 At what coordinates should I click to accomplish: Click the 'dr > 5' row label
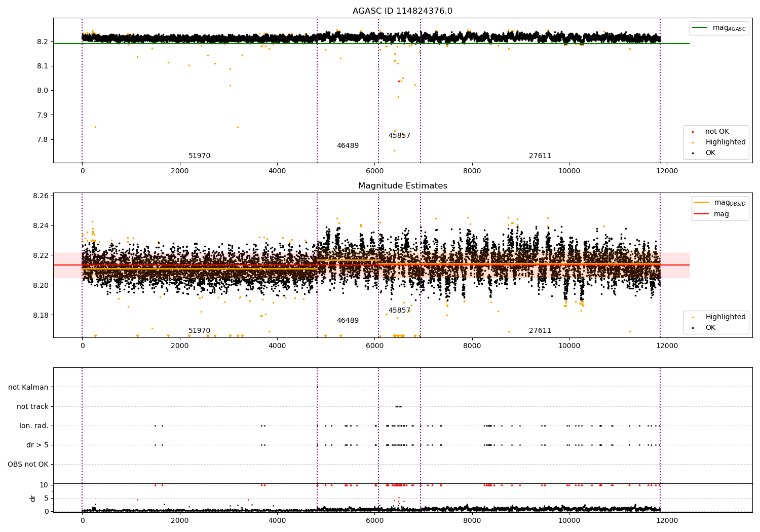point(37,445)
